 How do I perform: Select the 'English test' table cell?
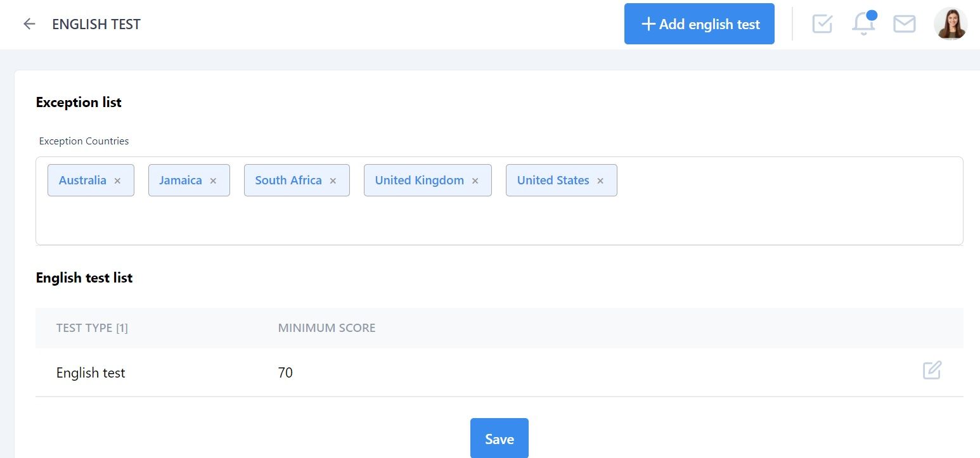[91, 372]
